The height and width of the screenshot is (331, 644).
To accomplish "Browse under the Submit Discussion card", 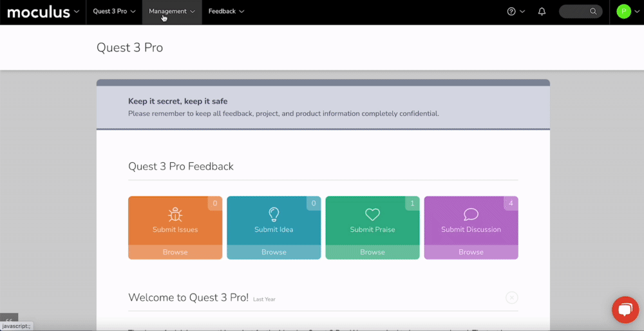I will [x=471, y=252].
